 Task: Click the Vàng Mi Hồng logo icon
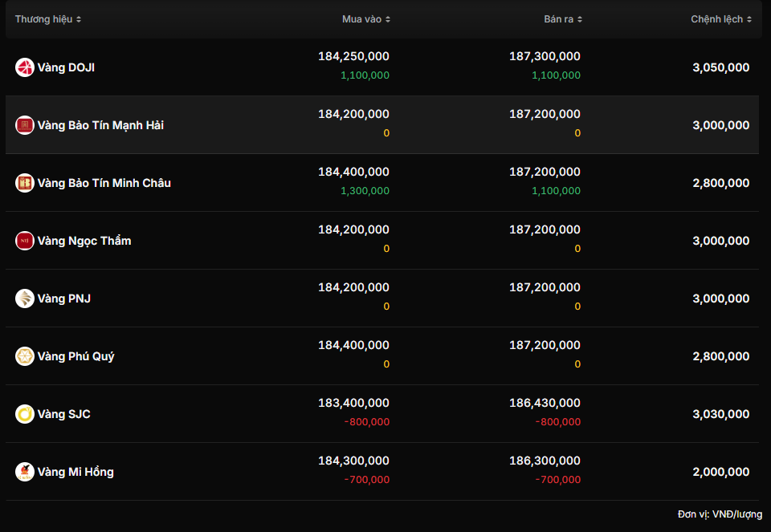point(24,472)
